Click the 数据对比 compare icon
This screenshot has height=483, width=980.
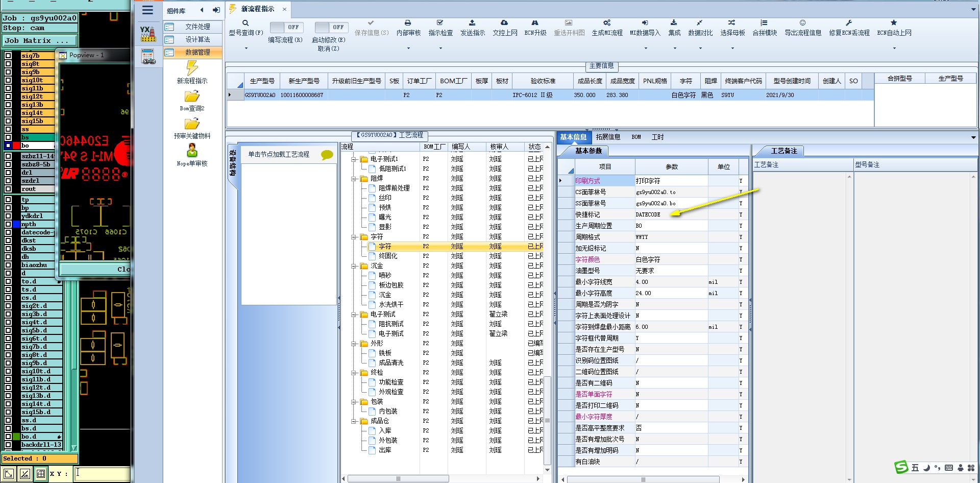[x=700, y=23]
